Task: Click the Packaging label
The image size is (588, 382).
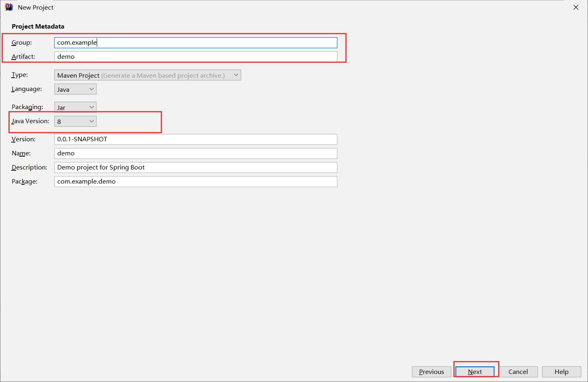Action: (27, 107)
